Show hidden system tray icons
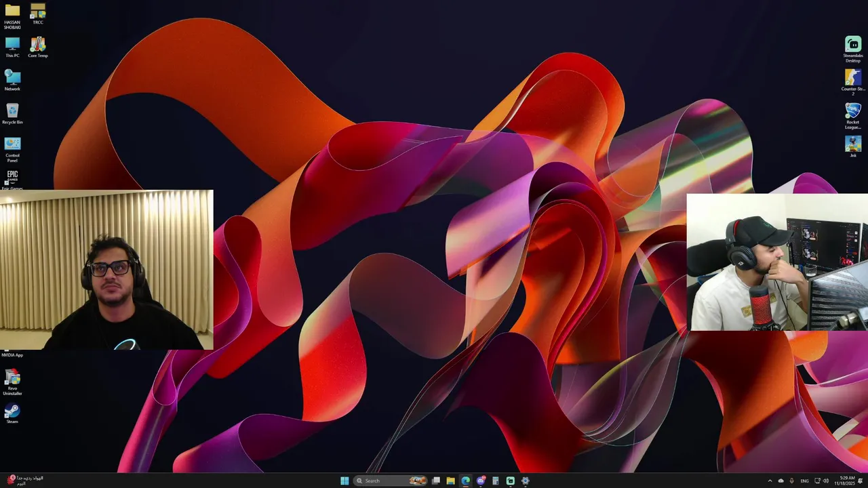Screen dimensions: 868x488 [x=770, y=481]
